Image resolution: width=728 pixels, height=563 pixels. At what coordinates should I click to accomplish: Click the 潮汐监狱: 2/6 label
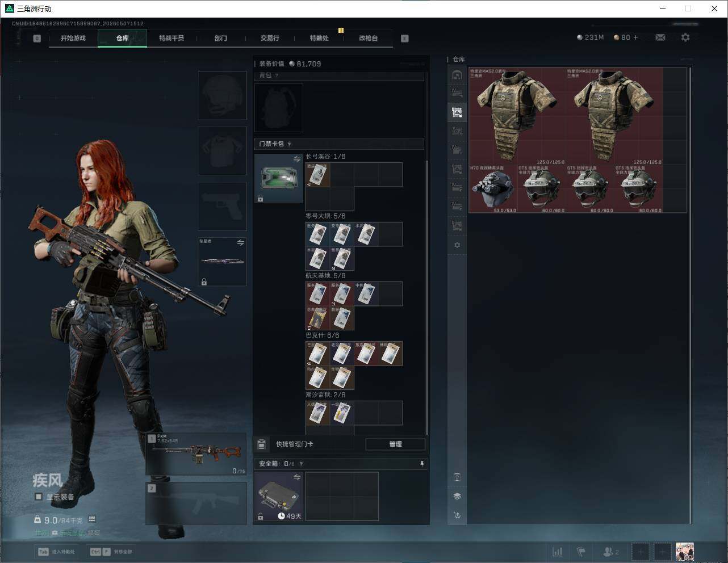[325, 395]
